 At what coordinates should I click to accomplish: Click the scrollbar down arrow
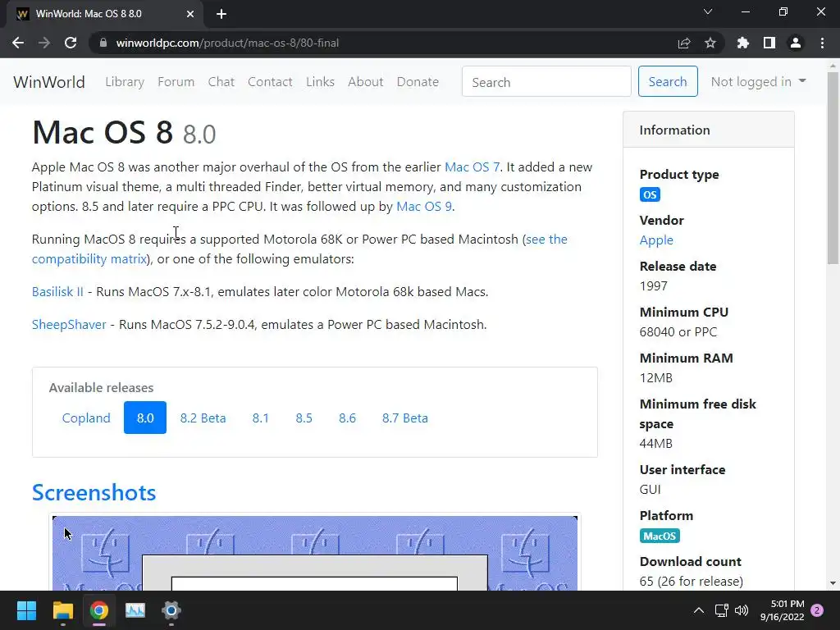click(x=833, y=584)
